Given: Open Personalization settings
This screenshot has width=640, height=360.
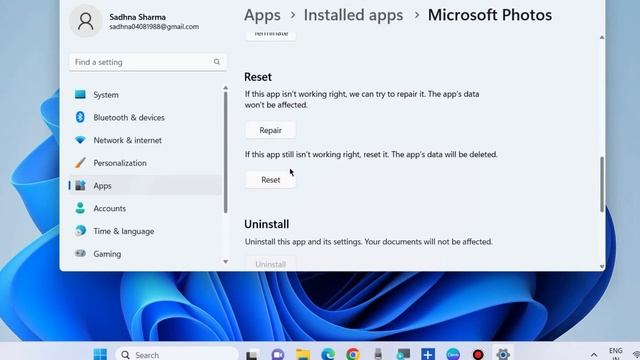Looking at the screenshot, I should (x=145, y=163).
